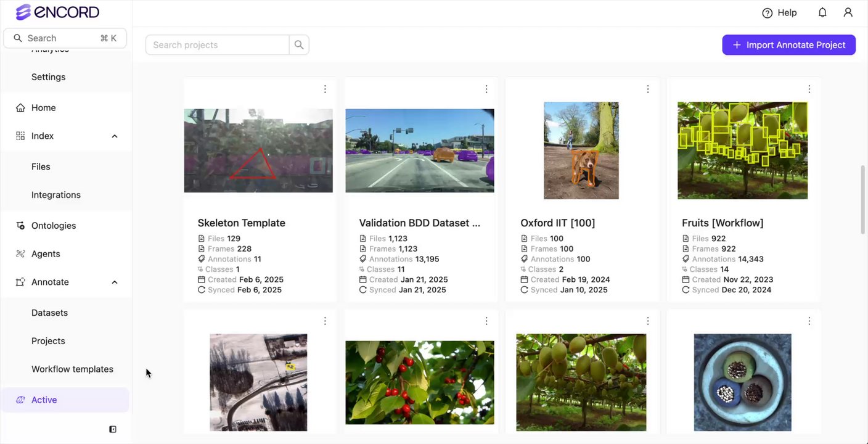Viewport: 868px width, 444px height.
Task: Click the kiwi orchard thumbnail
Action: [581, 382]
